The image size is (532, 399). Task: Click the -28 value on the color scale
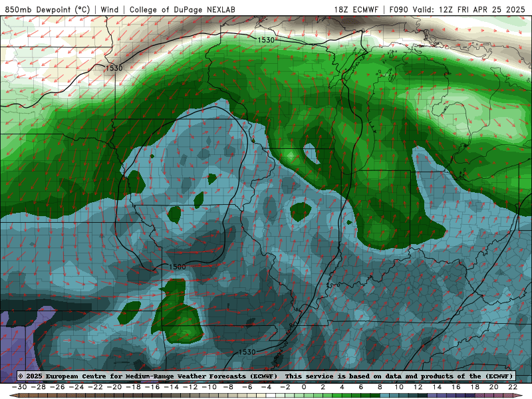[x=38, y=387]
